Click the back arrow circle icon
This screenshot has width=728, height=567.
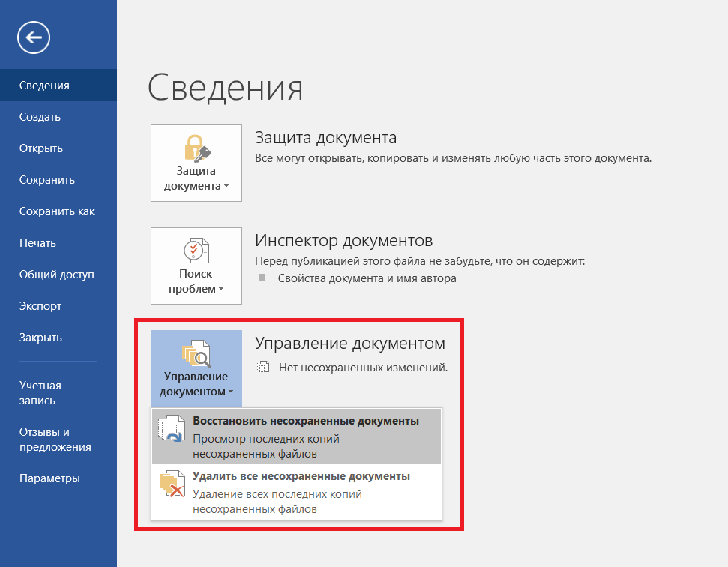click(34, 37)
